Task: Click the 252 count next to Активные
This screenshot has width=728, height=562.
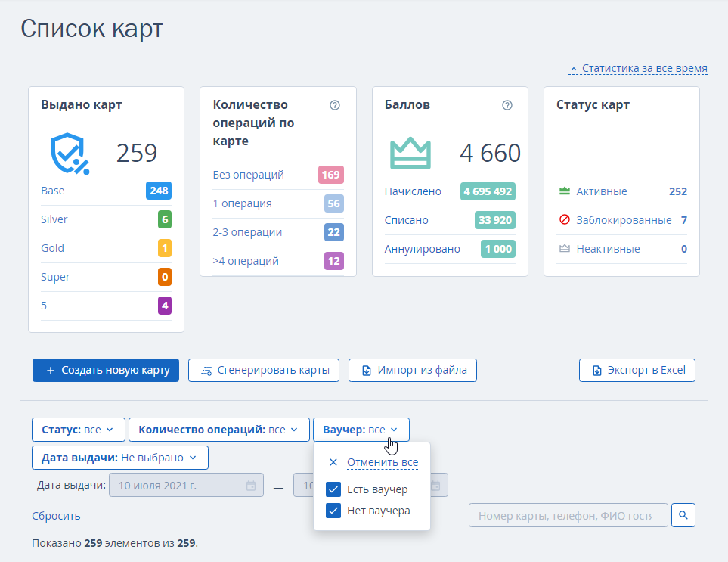Action: coord(678,191)
